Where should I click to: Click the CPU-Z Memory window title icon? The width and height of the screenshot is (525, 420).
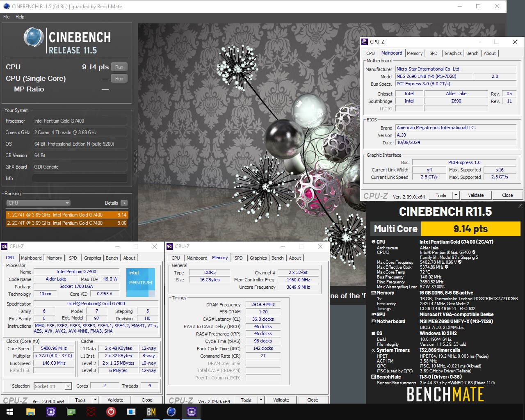point(170,247)
